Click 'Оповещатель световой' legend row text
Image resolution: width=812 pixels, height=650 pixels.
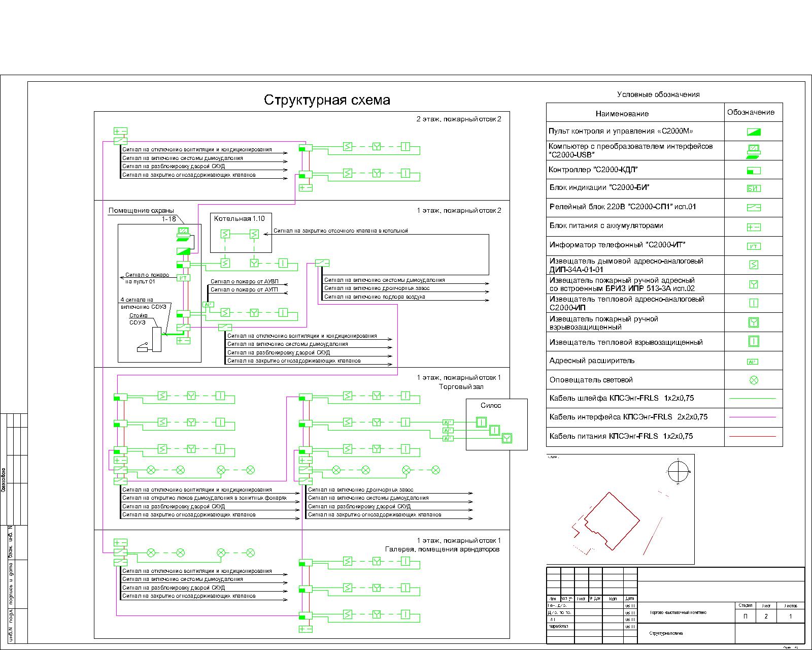(x=591, y=380)
